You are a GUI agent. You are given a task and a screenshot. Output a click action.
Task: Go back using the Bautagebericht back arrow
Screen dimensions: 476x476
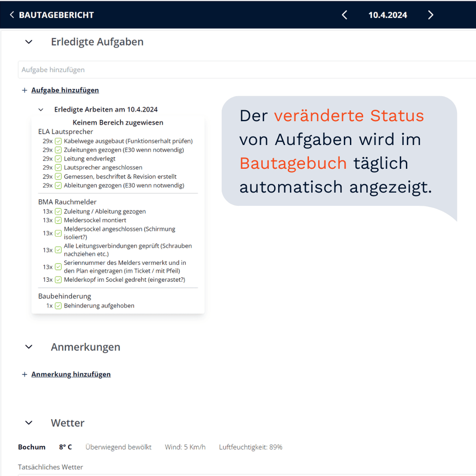point(12,15)
